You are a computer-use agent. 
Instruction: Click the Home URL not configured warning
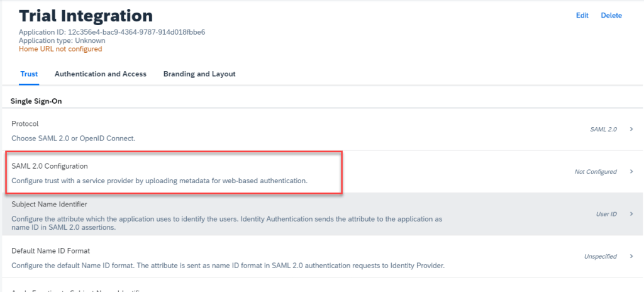tap(60, 49)
